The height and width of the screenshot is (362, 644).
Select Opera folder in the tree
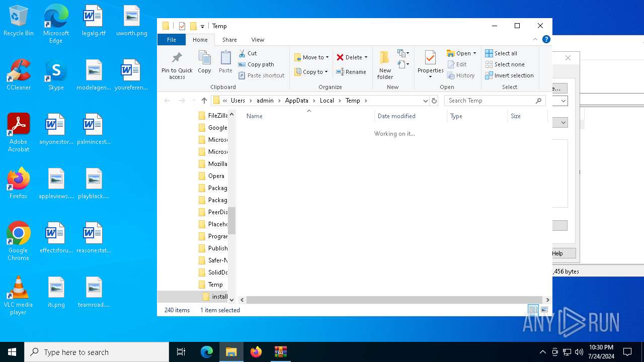[211, 176]
